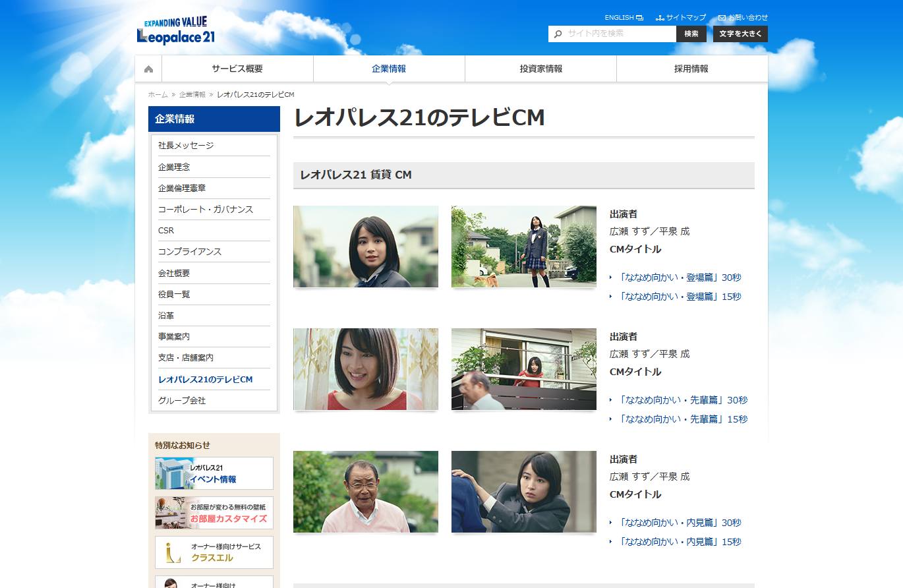Open 企業倫理憲章 in the sidebar
Screen dimensions: 903x588
click(x=214, y=189)
